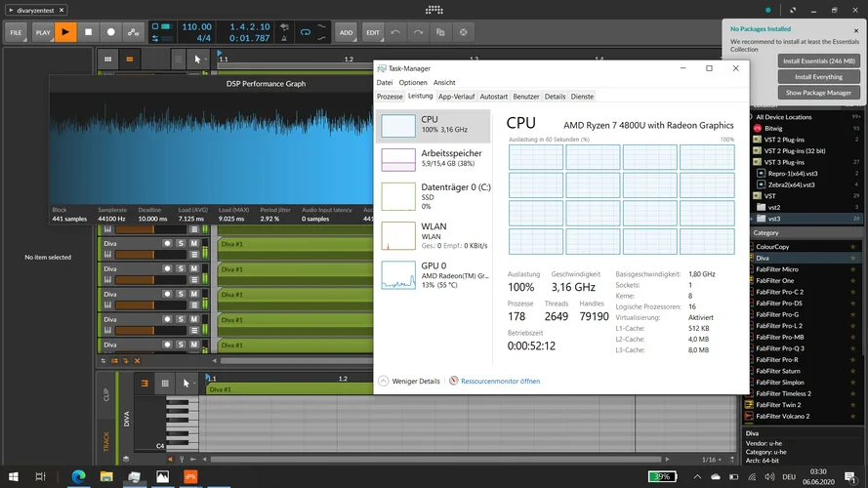Viewport: 868px width, 488px height.
Task: Open Microsoft Edge from the taskbar
Action: coord(79,476)
